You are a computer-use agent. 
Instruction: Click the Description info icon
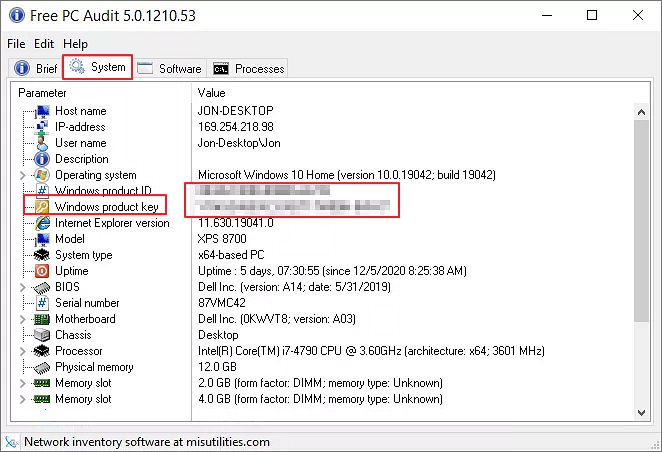(42, 159)
